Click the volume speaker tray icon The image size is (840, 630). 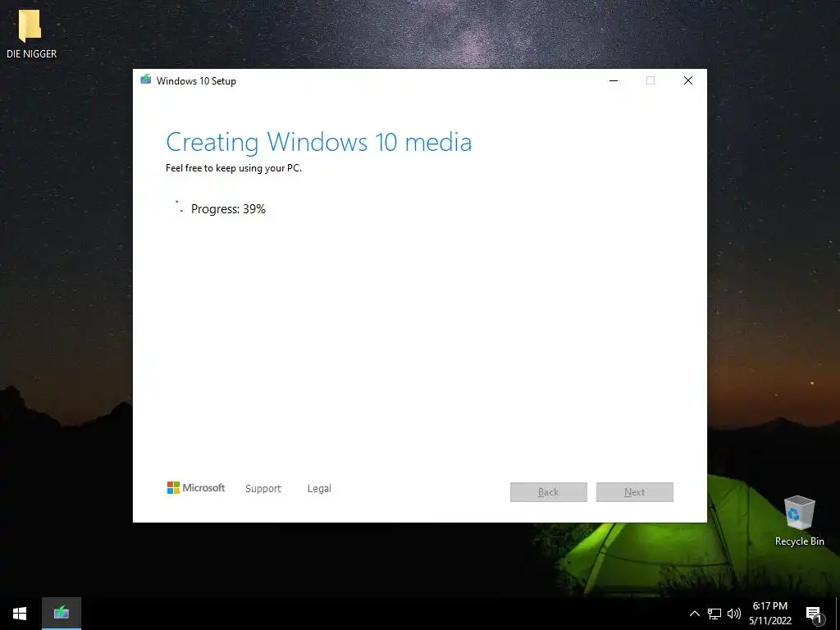[734, 614]
